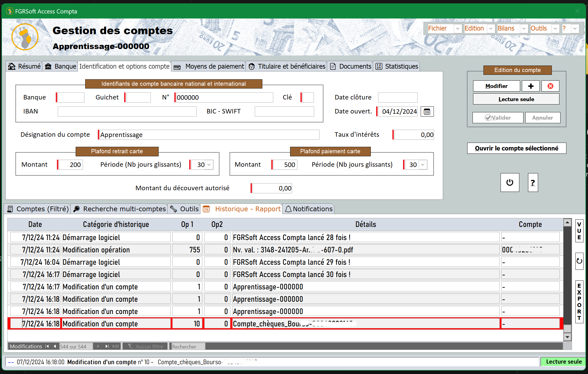Screen dimensions: 588x374
Task: Click the green Lecture seule status indicator
Action: pyautogui.click(x=563, y=362)
